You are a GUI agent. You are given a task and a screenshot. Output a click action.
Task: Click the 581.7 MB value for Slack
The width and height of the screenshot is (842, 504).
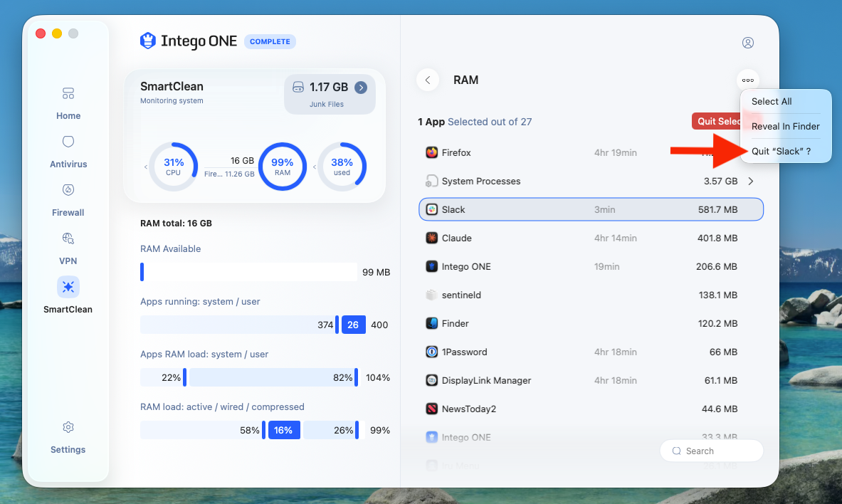pos(718,209)
